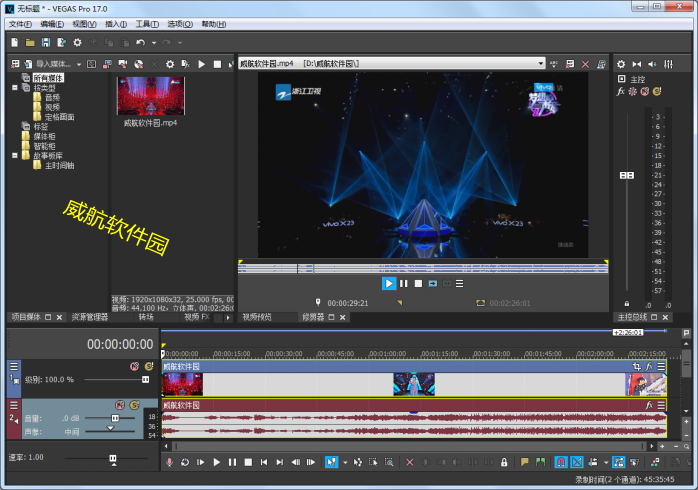Open the 插入(I) menu
698x490 pixels.
116,24
